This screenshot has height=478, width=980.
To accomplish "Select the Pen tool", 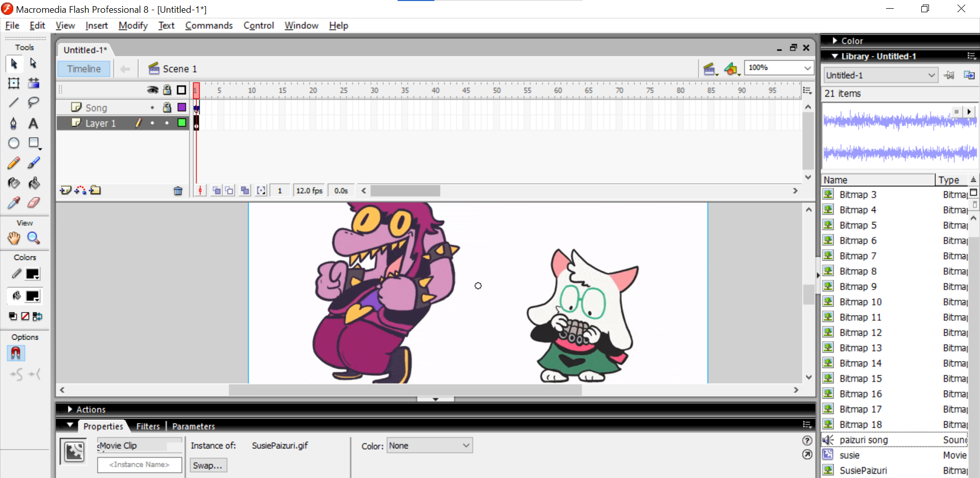I will pos(14,123).
